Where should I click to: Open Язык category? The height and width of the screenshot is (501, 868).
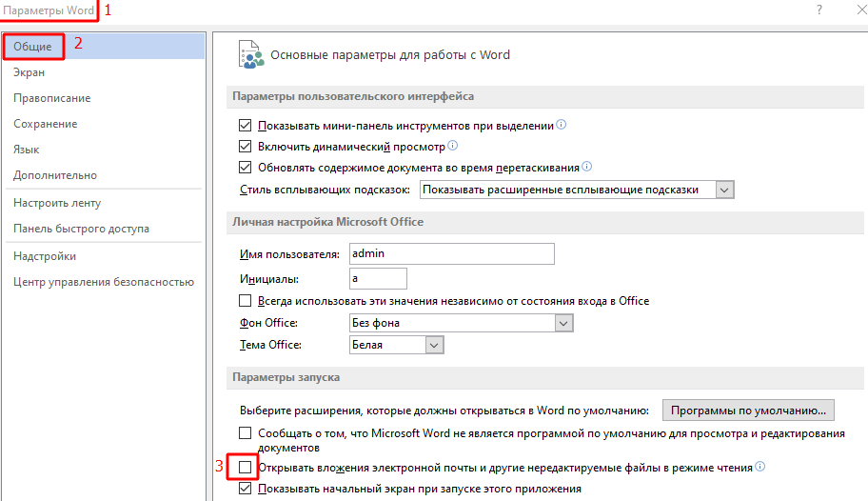pos(104,150)
